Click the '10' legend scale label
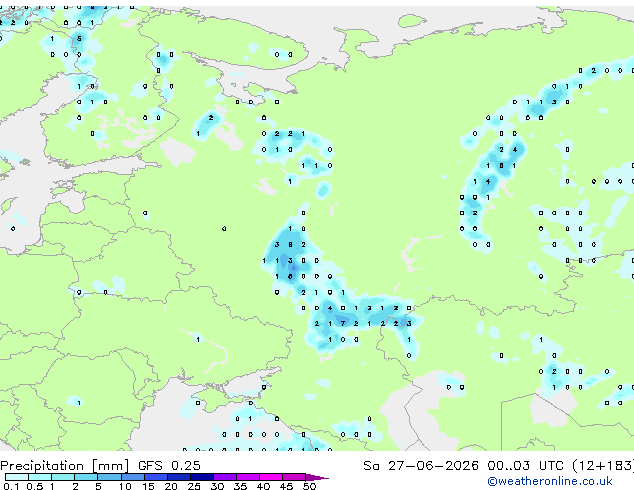Screen dimensions: 634x490 click(x=125, y=486)
